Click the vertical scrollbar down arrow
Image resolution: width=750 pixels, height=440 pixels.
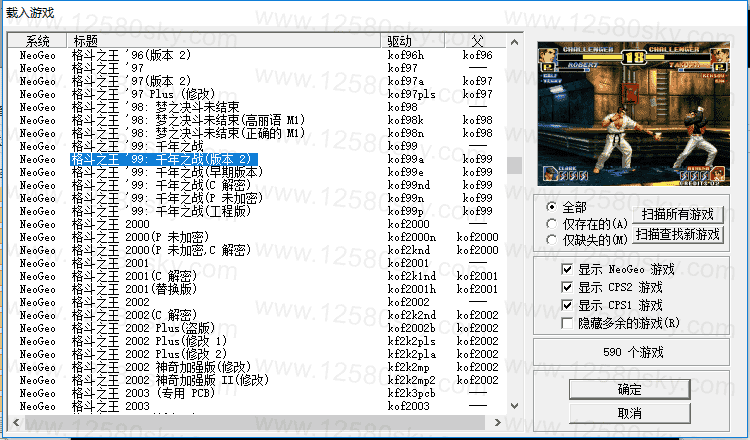click(515, 406)
